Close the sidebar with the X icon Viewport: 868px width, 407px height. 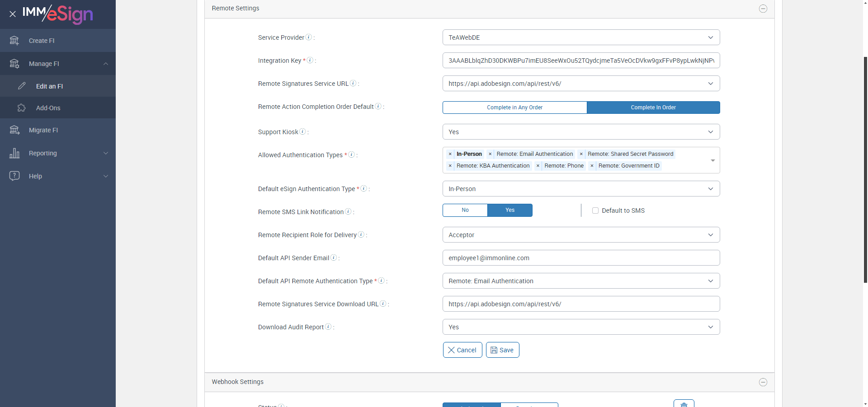(13, 14)
